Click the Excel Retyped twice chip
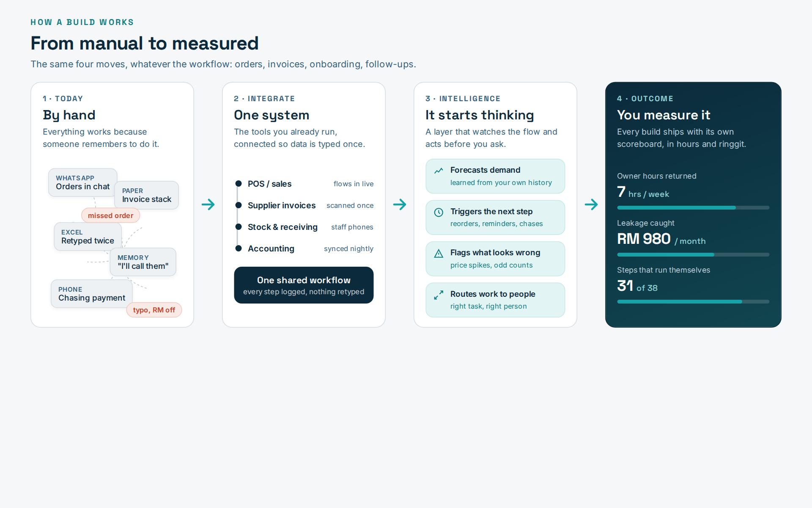 pyautogui.click(x=88, y=237)
